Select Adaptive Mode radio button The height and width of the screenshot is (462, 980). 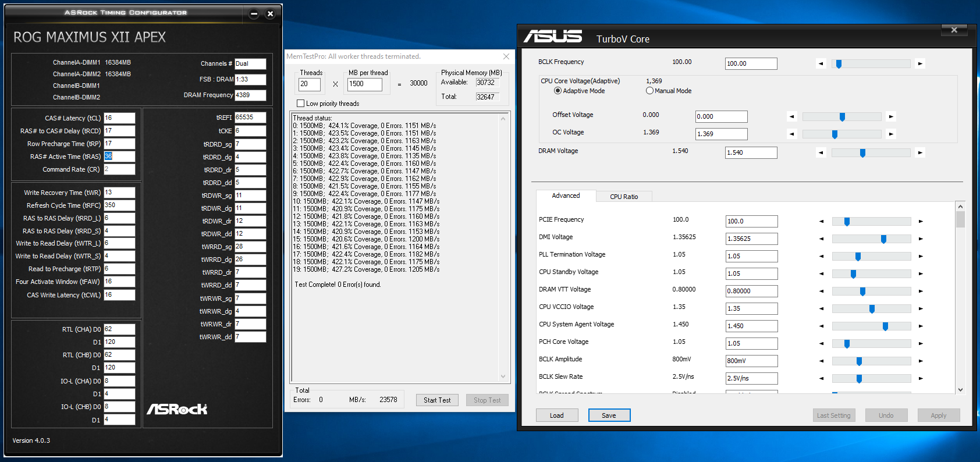558,91
